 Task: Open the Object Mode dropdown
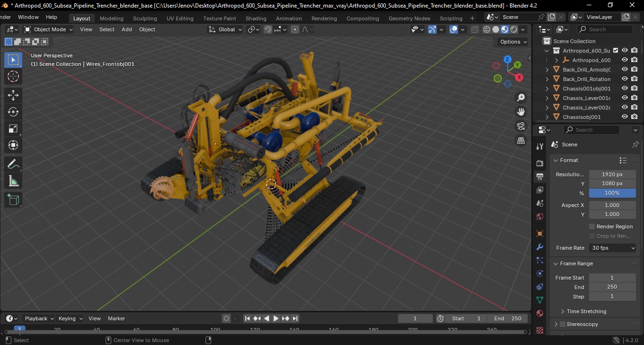click(49, 29)
